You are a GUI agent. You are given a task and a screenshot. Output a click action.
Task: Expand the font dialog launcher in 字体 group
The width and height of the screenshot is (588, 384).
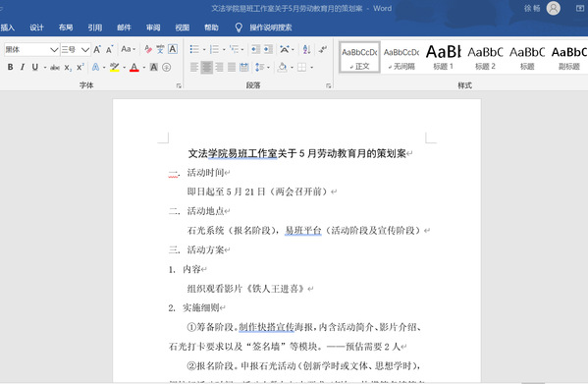179,85
